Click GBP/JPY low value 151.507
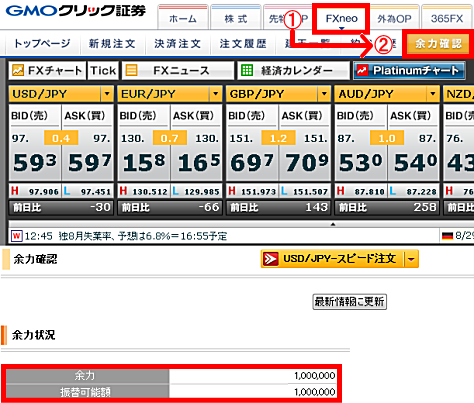The image size is (474, 403). (310, 192)
